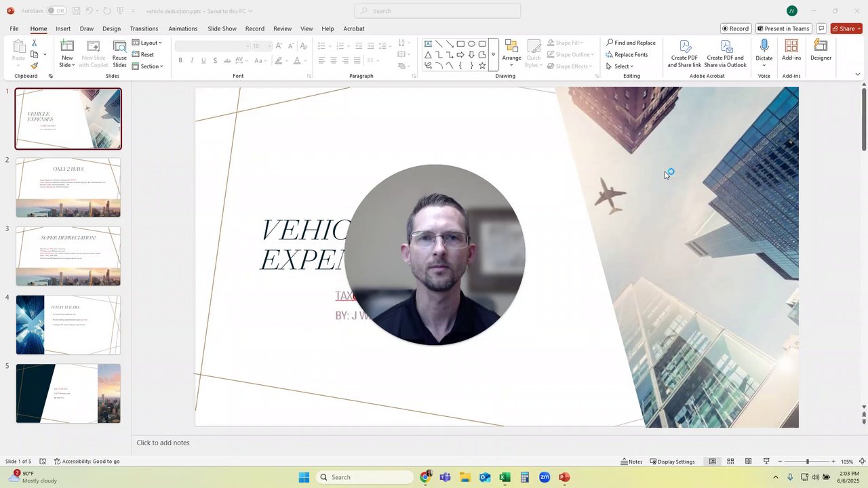Click Create PDF and Share via Outlook
The image size is (868, 488).
click(x=725, y=54)
